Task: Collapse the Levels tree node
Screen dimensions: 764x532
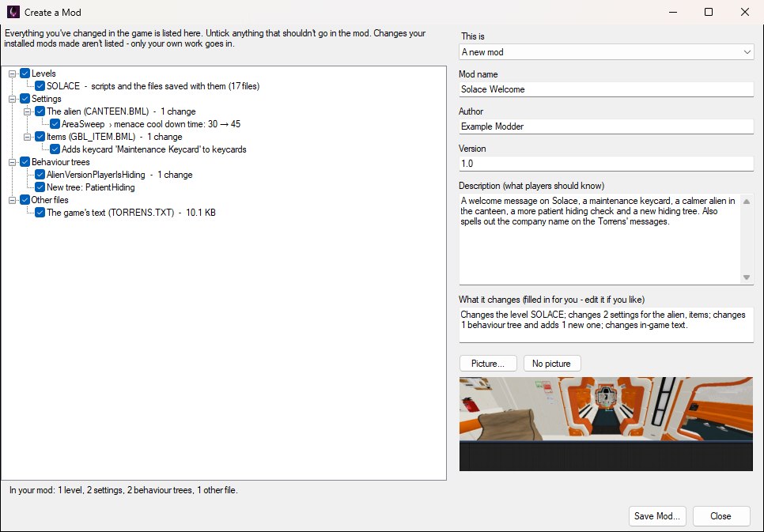Action: click(x=12, y=74)
